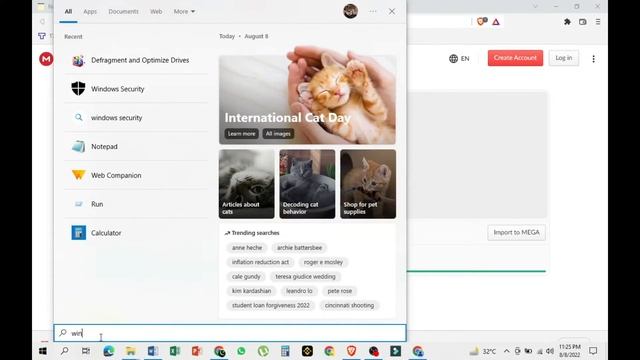This screenshot has height=360, width=640.
Task: Search trending topic 'teresa giudice wedding'
Action: tap(305, 276)
